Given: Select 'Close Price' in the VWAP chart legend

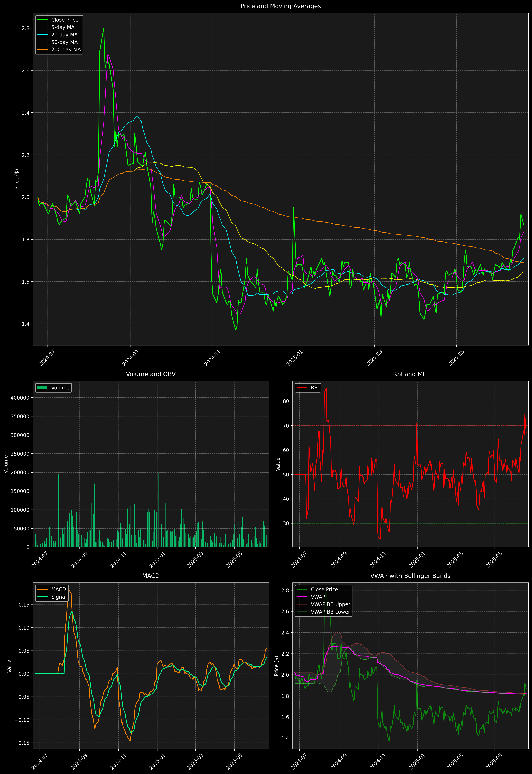Looking at the screenshot, I should pos(324,589).
